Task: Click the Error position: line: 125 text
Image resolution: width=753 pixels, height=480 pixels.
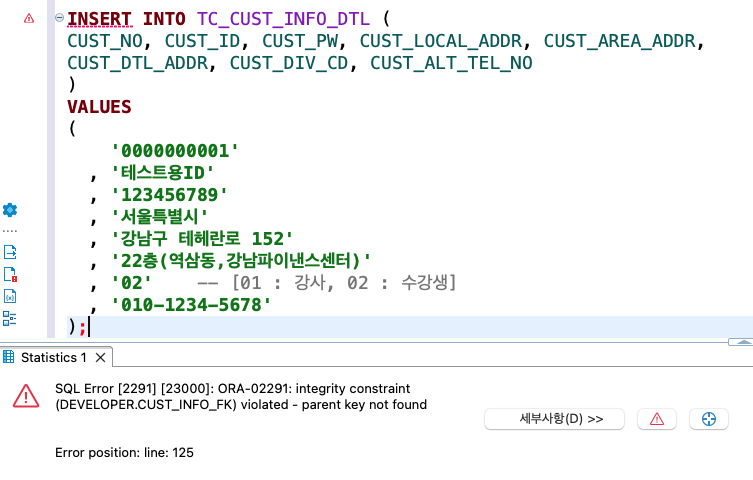Action: pyautogui.click(x=124, y=453)
